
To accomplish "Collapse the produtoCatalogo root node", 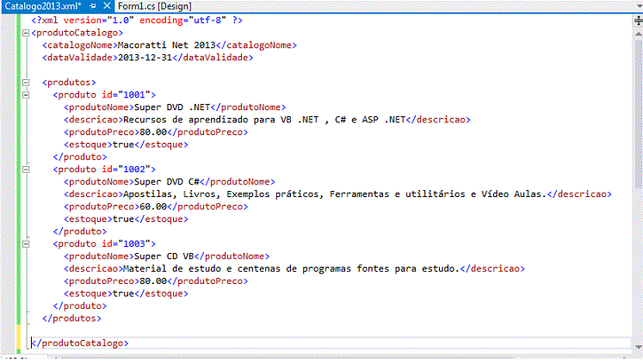I will click(x=26, y=33).
